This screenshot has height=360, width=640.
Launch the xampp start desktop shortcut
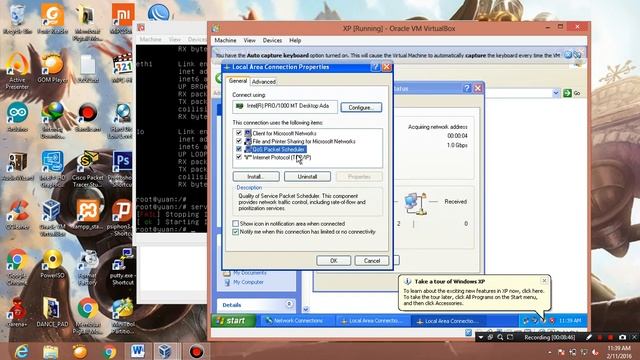pyautogui.click(x=87, y=215)
